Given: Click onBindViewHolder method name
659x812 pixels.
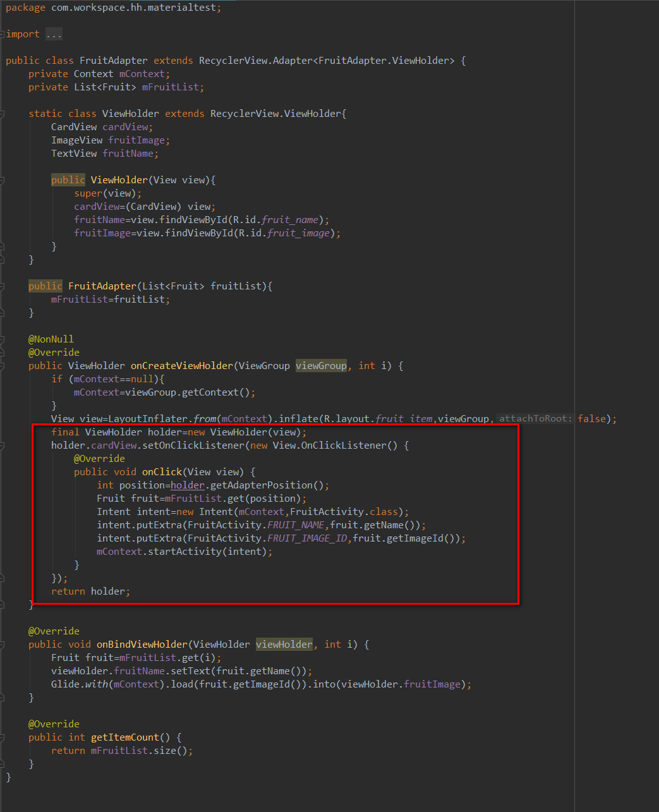Looking at the screenshot, I should 142,645.
